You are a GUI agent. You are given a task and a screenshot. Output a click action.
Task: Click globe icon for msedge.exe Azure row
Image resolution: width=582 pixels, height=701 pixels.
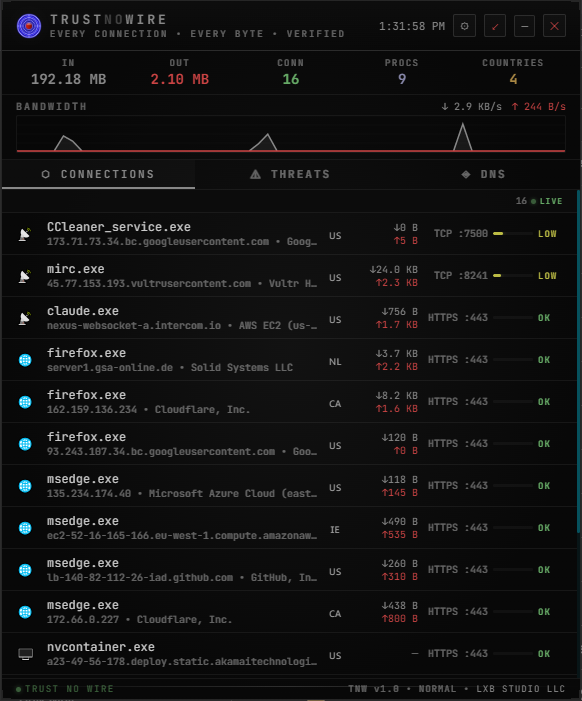click(x=25, y=486)
